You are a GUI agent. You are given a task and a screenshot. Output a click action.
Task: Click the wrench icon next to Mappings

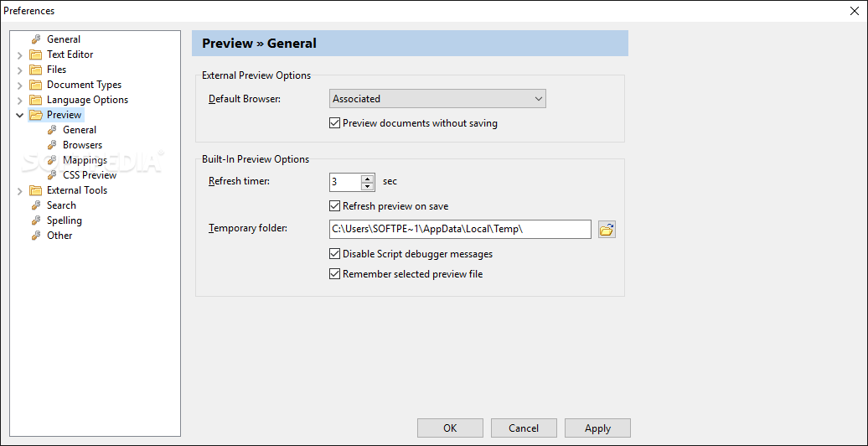click(52, 160)
